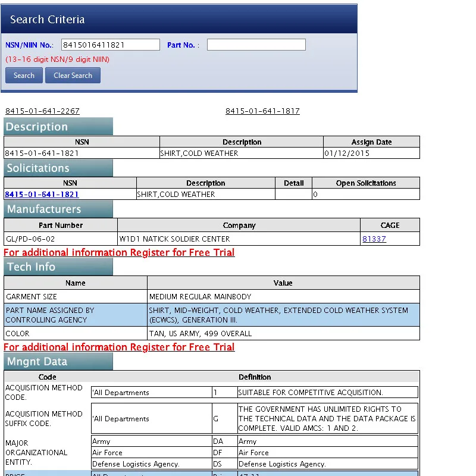Open the blue NSN link in Solicitations table

42,195
